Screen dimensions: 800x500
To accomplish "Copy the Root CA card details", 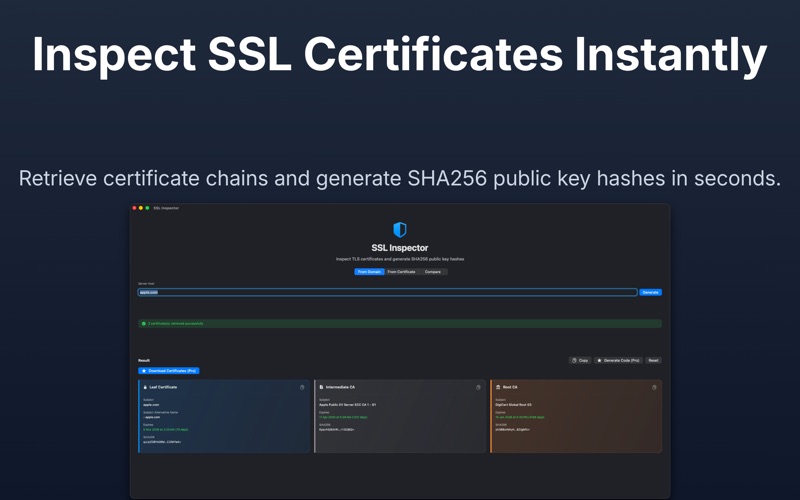I will click(x=654, y=387).
